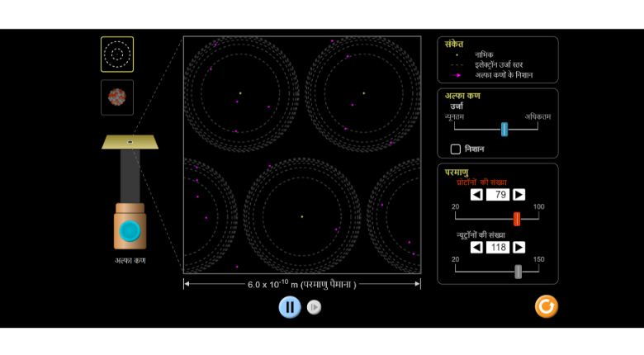The height and width of the screenshot is (355, 644).
Task: Increase proton count with right arrow
Action: [x=519, y=195]
